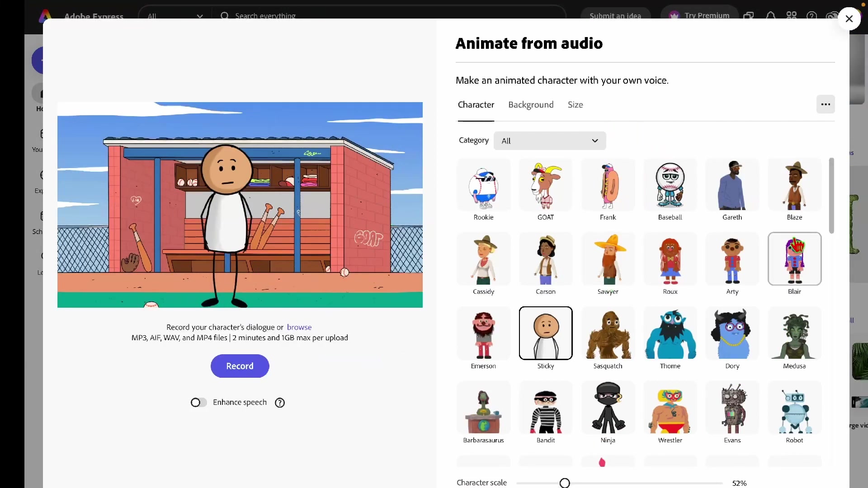Open the three-dot more options menu
The height and width of the screenshot is (488, 868).
(x=826, y=104)
